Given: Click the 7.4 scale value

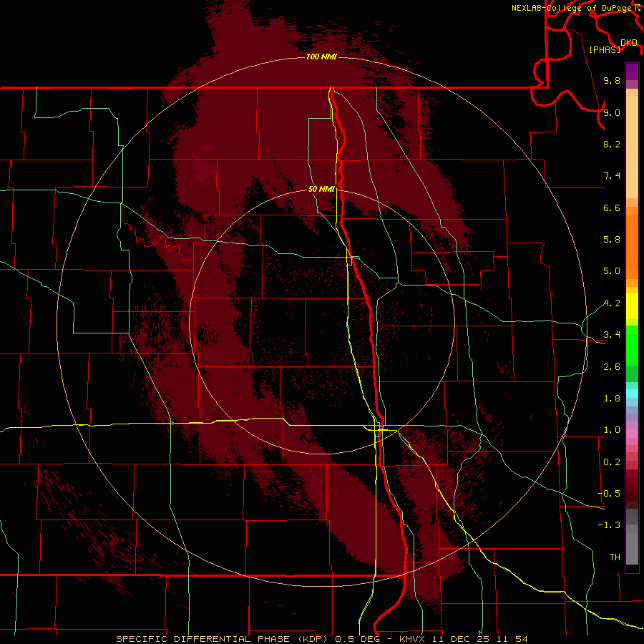Looking at the screenshot, I should pyautogui.click(x=612, y=176).
